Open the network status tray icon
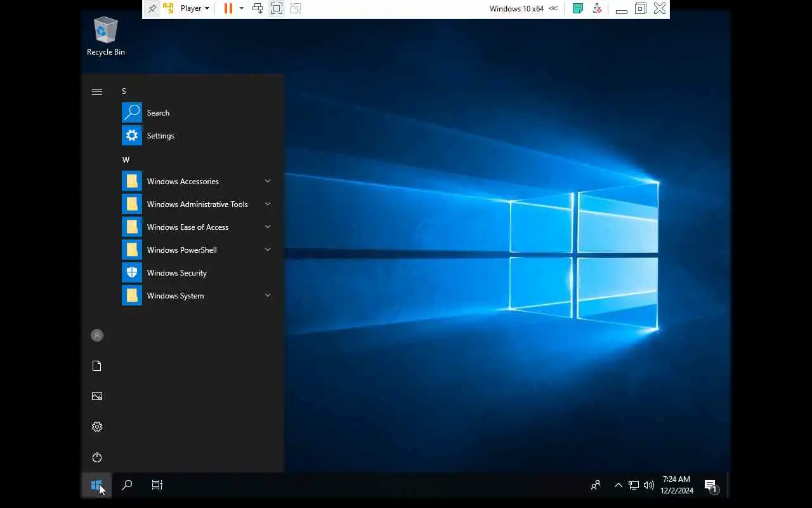 [634, 485]
